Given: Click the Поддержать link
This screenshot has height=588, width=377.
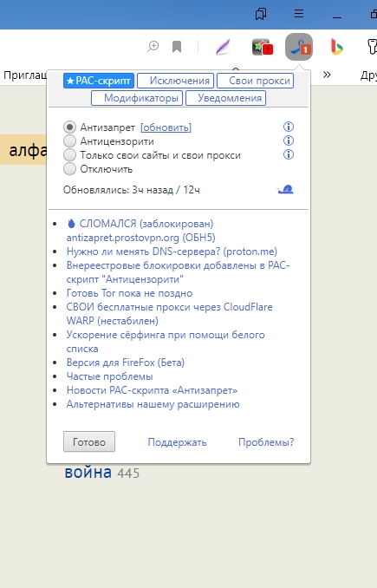Looking at the screenshot, I should click(177, 442).
